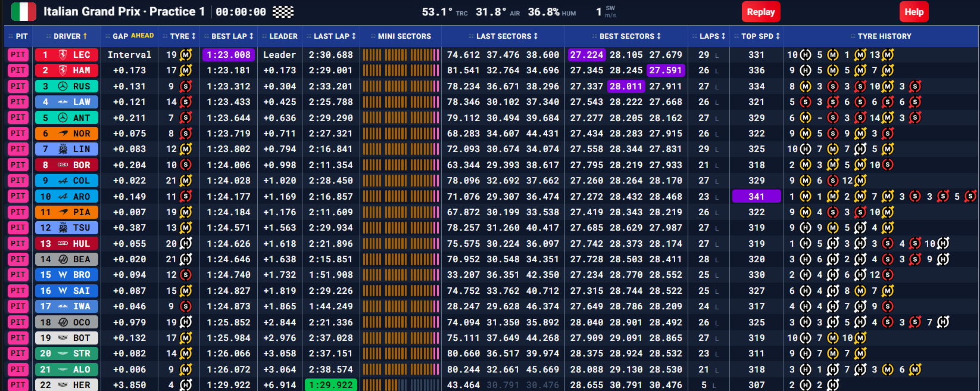The image size is (980, 391).
Task: Click McLaren logo in PIA row
Action: pyautogui.click(x=63, y=212)
